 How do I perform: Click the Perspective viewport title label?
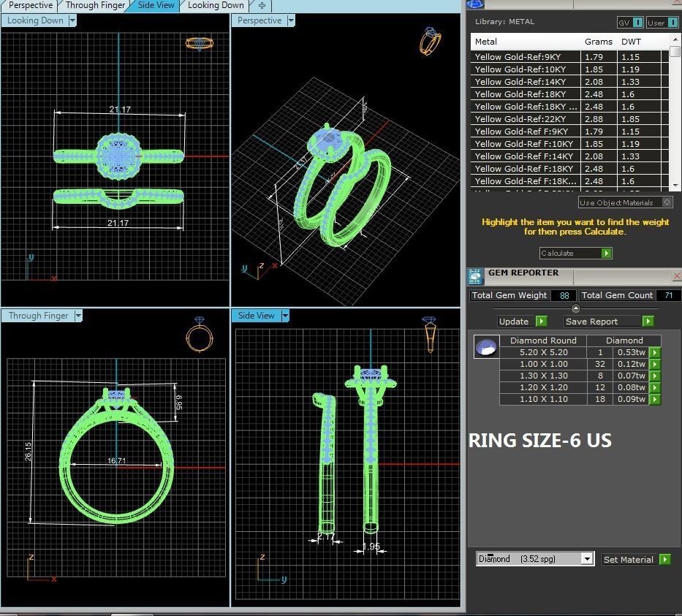click(259, 20)
